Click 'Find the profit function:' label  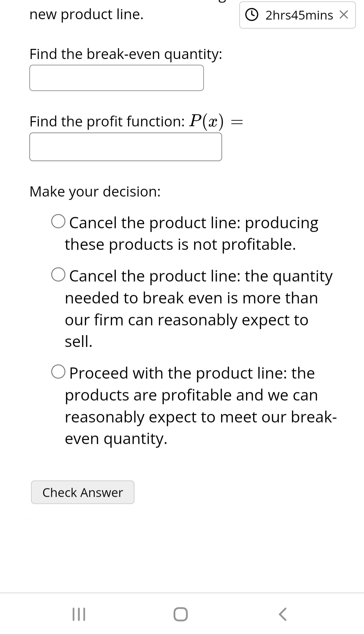click(107, 121)
